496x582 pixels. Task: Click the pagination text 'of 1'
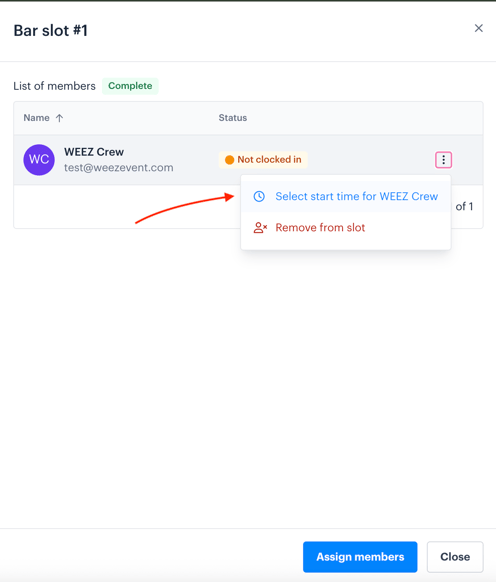(464, 206)
